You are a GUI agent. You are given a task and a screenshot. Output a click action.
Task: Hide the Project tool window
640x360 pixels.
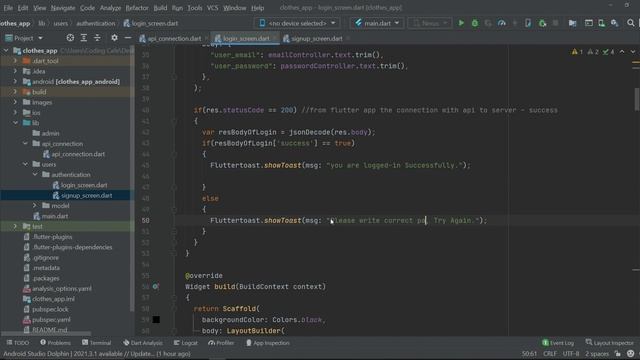tap(128, 38)
